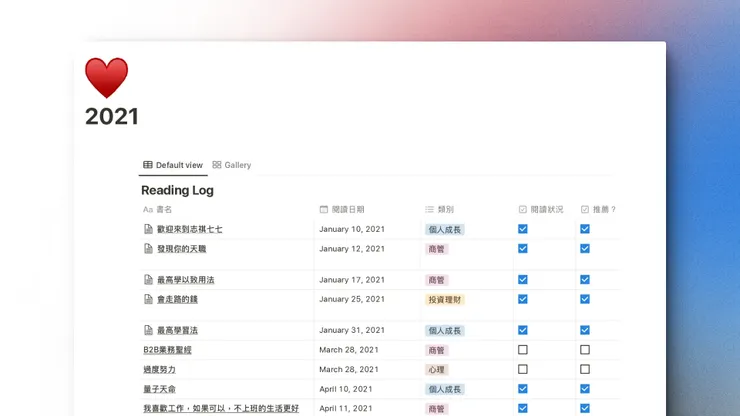Select date January 25, 2021
This screenshot has width=740, height=416.
coord(352,299)
